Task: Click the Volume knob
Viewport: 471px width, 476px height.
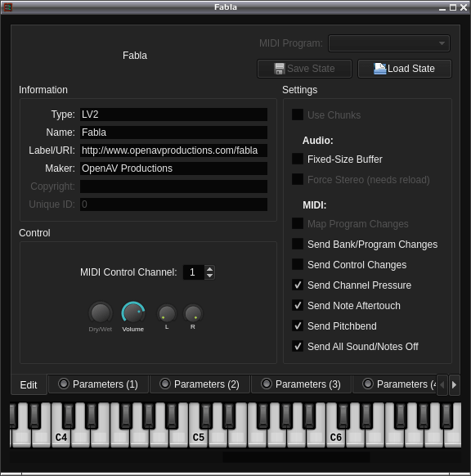Action: click(133, 312)
